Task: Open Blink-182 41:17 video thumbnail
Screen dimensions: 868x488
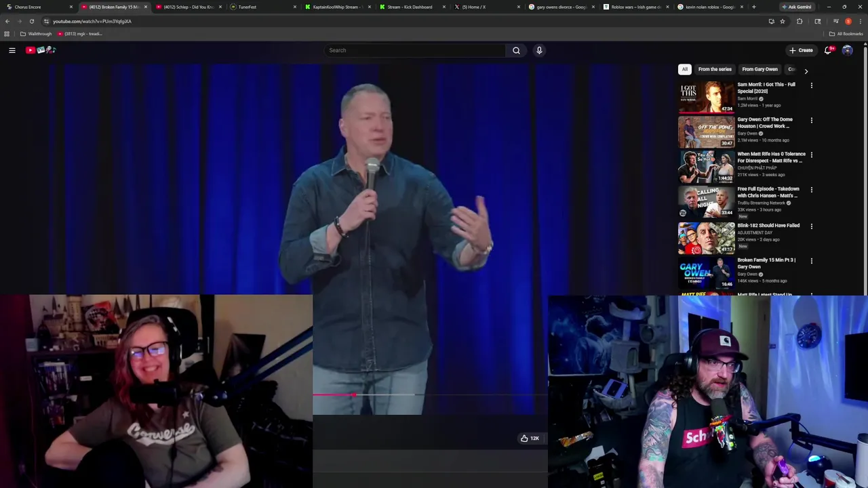Action: 706,237
